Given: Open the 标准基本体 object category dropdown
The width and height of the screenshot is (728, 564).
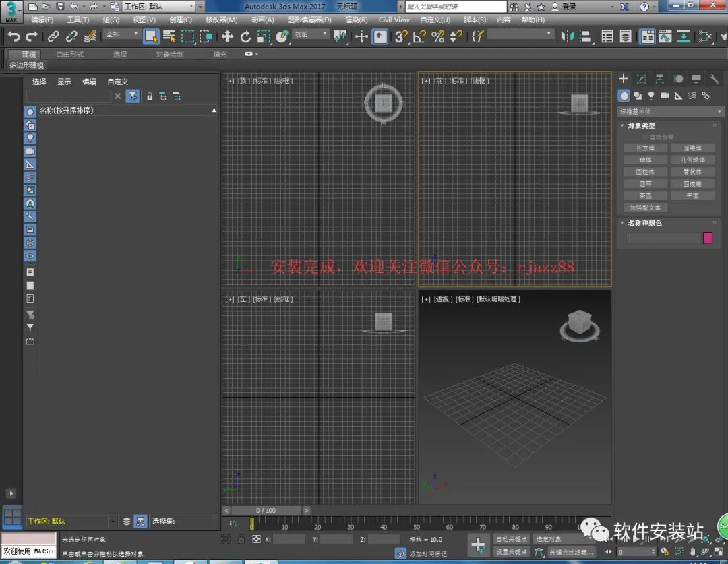Looking at the screenshot, I should click(670, 111).
